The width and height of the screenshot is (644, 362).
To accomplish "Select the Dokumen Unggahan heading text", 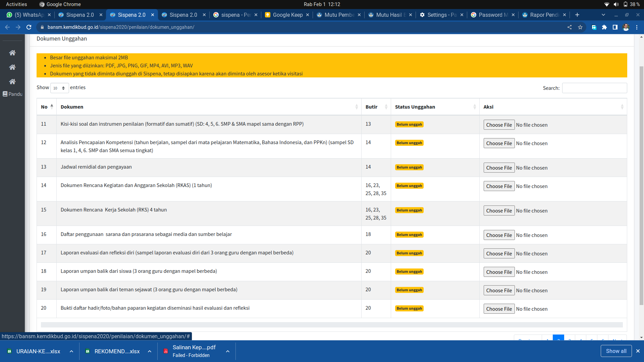I will coord(62,39).
